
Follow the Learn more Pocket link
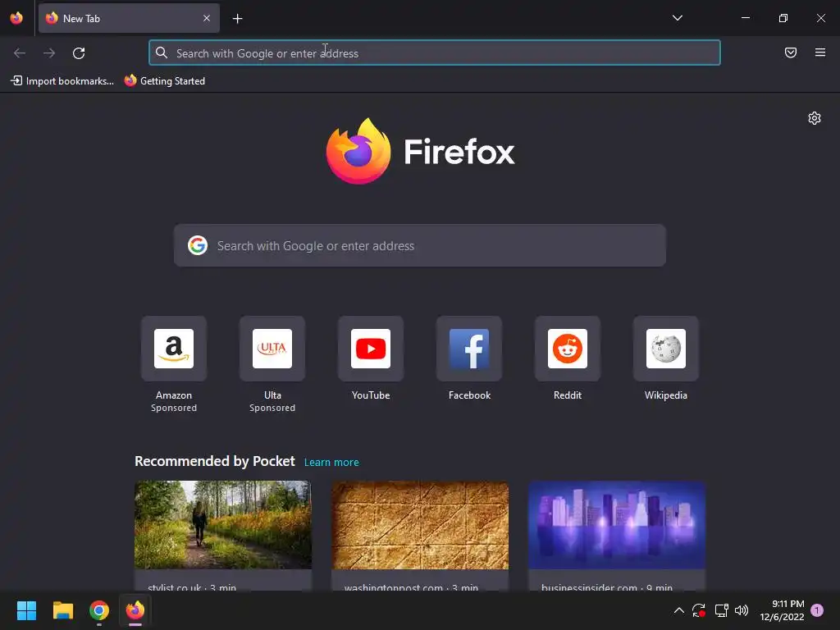click(x=331, y=463)
